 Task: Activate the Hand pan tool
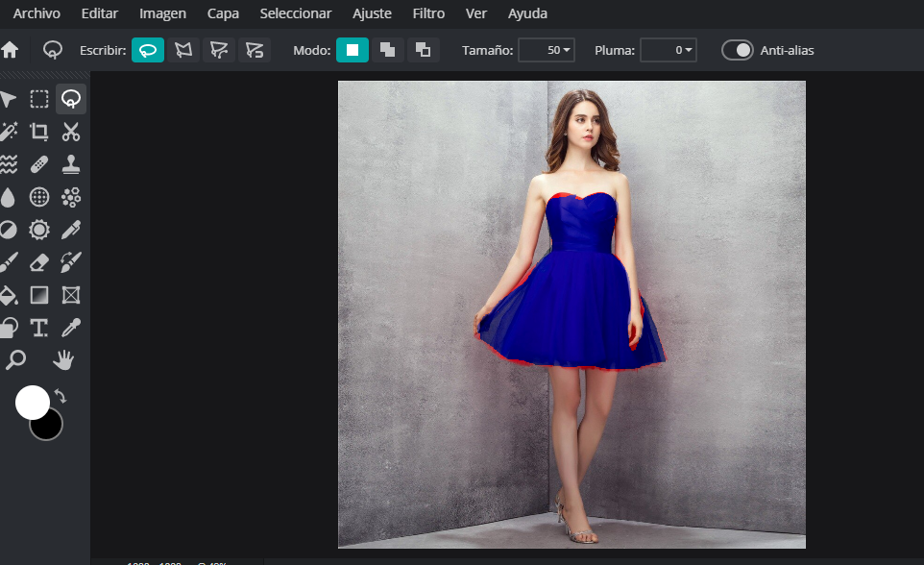pos(63,360)
